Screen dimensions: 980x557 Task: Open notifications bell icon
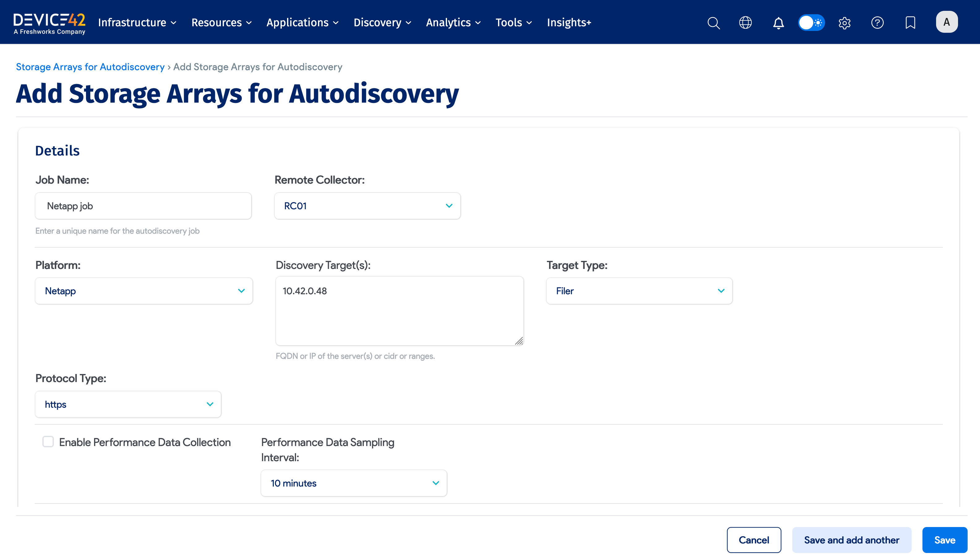click(778, 23)
